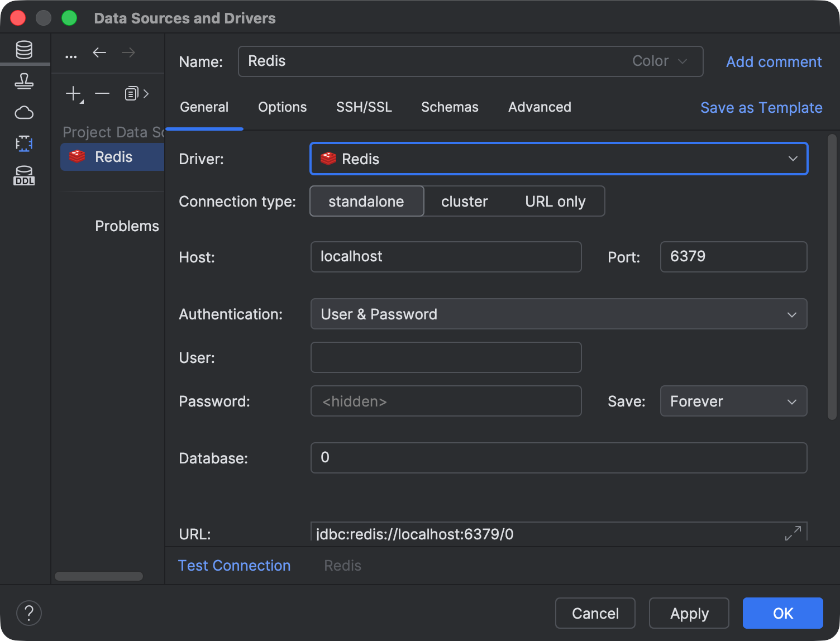Image resolution: width=840 pixels, height=641 pixels.
Task: Open the Problems item in the left panel
Action: [127, 226]
